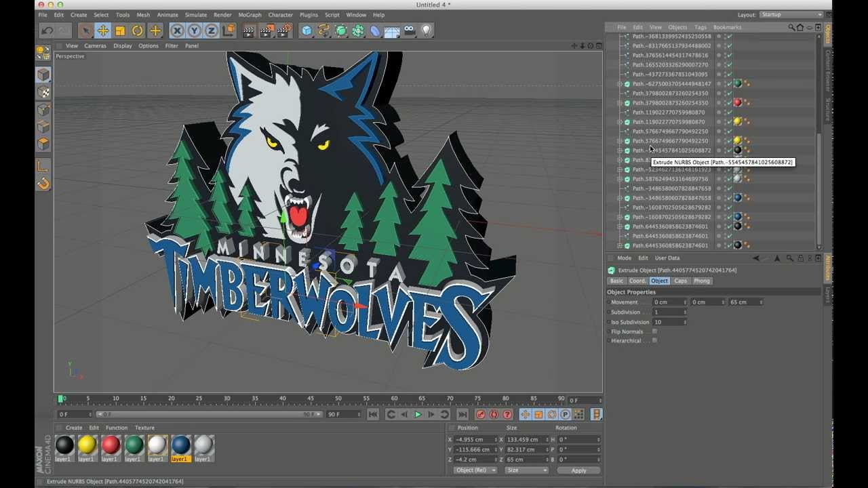Activate the Rotate tool
This screenshot has height=488, width=868.
pos(138,30)
